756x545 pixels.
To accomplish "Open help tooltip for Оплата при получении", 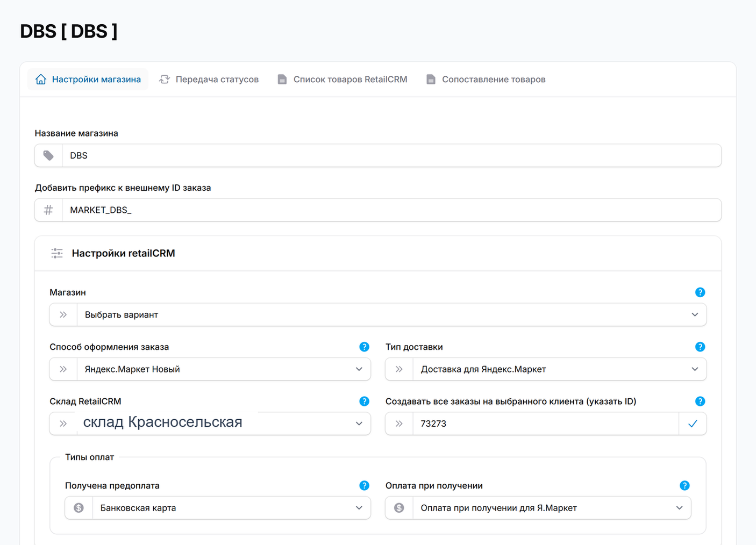I will point(684,485).
